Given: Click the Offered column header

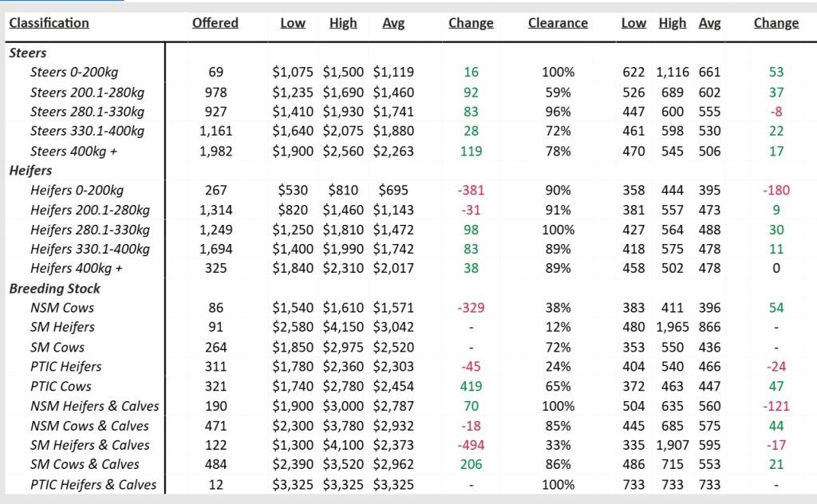Looking at the screenshot, I should pyautogui.click(x=215, y=23).
